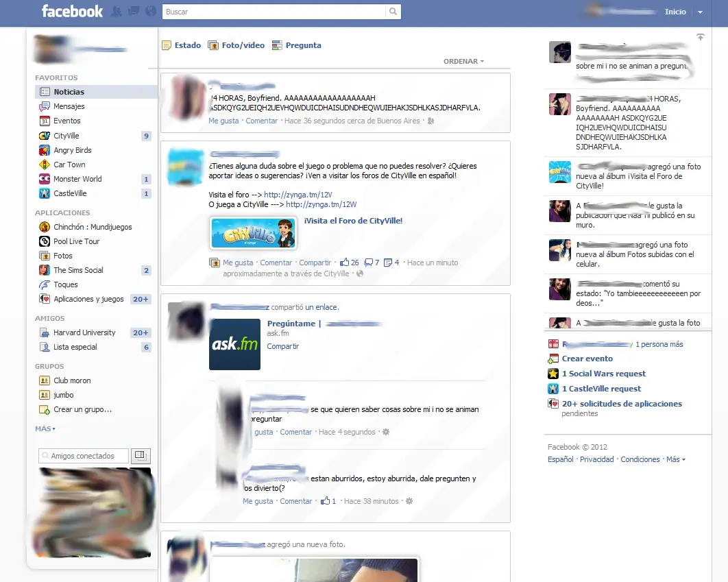Open account dropdown arrow next to Inicio
The height and width of the screenshot is (582, 728).
pyautogui.click(x=700, y=12)
